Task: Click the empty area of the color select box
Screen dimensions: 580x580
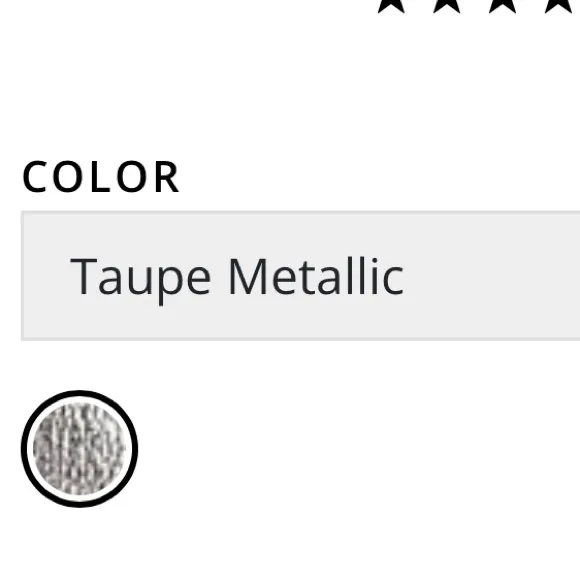Action: click(492, 276)
